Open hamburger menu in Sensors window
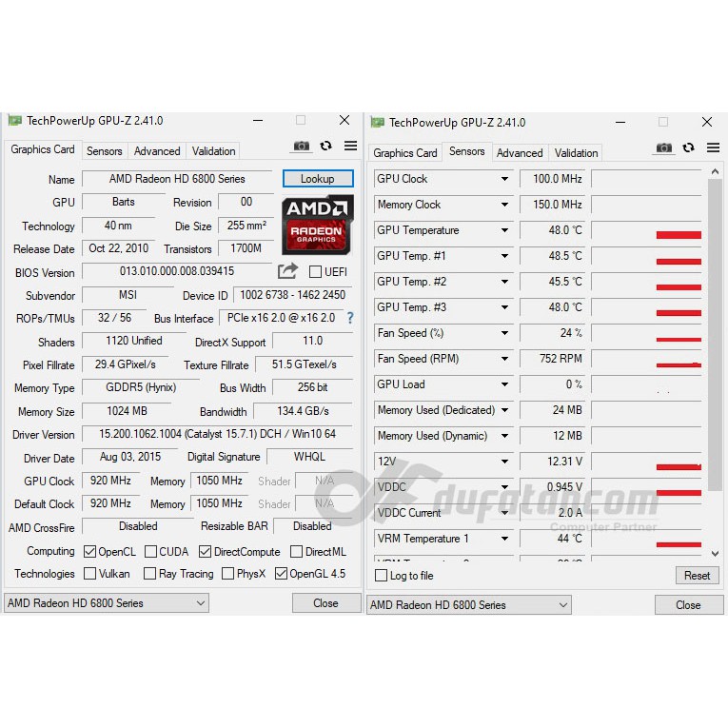This screenshot has width=728, height=728. [713, 148]
